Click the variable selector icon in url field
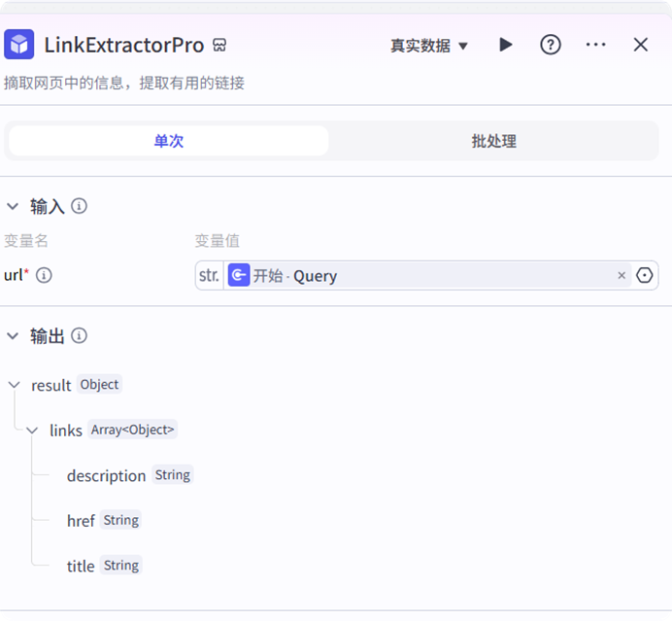 pyautogui.click(x=645, y=275)
